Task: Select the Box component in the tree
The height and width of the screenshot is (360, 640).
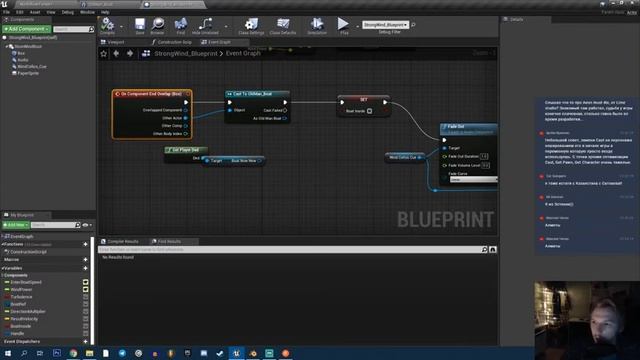Action: 21,53
